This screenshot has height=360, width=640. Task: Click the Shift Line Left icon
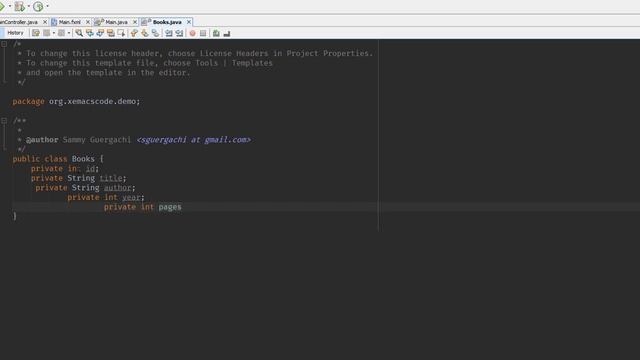(x=169, y=33)
